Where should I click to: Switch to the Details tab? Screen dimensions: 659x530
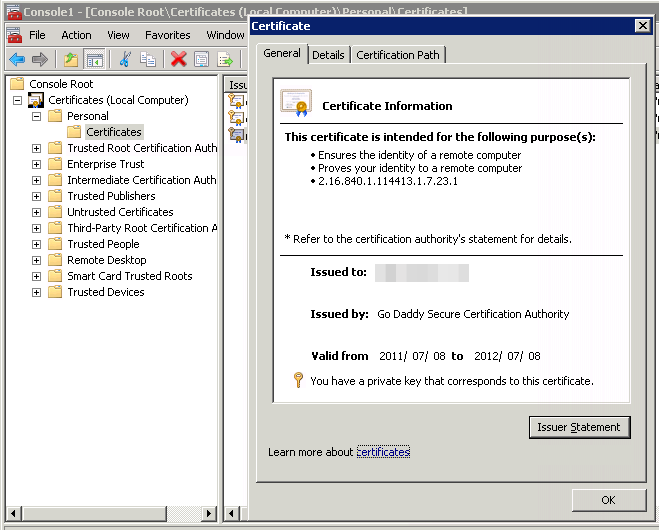[x=328, y=55]
